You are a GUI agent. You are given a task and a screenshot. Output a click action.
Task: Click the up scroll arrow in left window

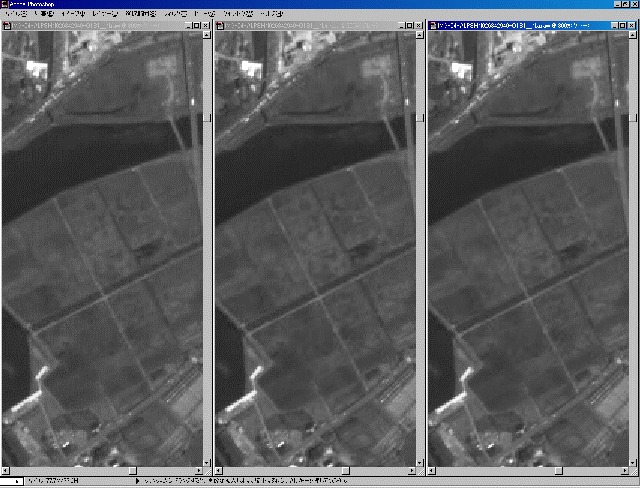[x=207, y=35]
